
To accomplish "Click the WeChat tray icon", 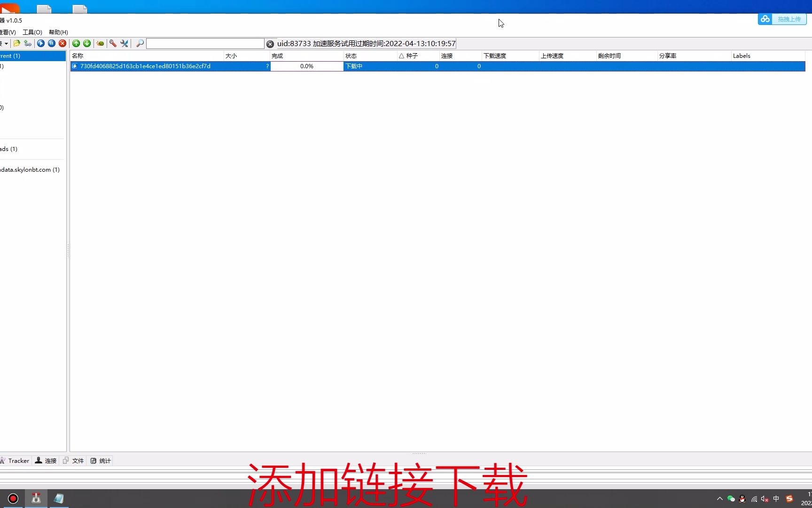I will coord(731,499).
